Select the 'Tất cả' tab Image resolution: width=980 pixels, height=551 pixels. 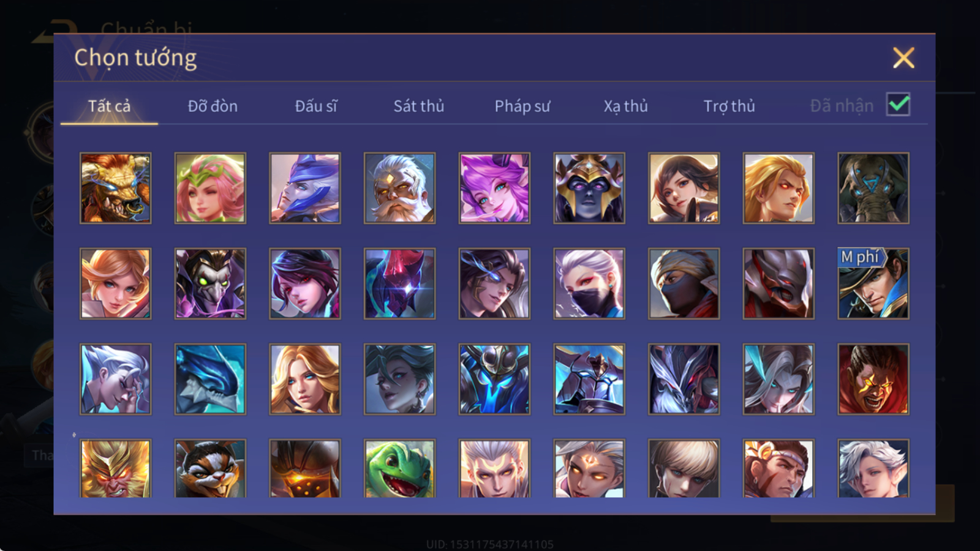point(109,106)
